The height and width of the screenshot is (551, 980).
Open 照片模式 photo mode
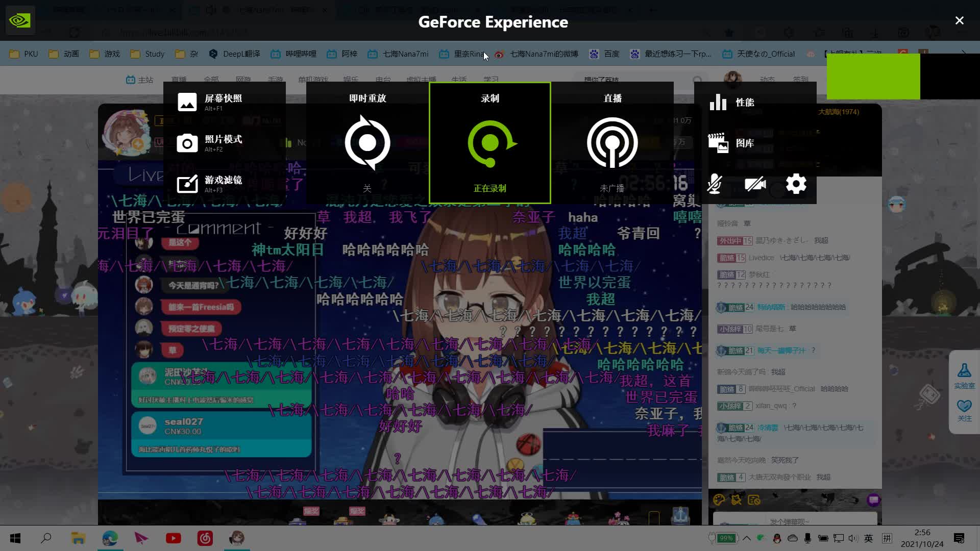(x=209, y=143)
